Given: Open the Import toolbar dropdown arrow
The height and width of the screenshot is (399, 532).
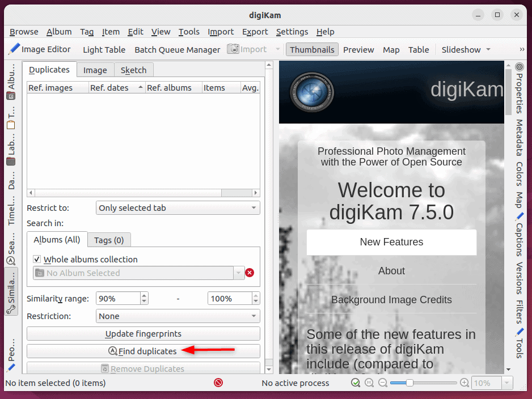Looking at the screenshot, I should pos(278,49).
